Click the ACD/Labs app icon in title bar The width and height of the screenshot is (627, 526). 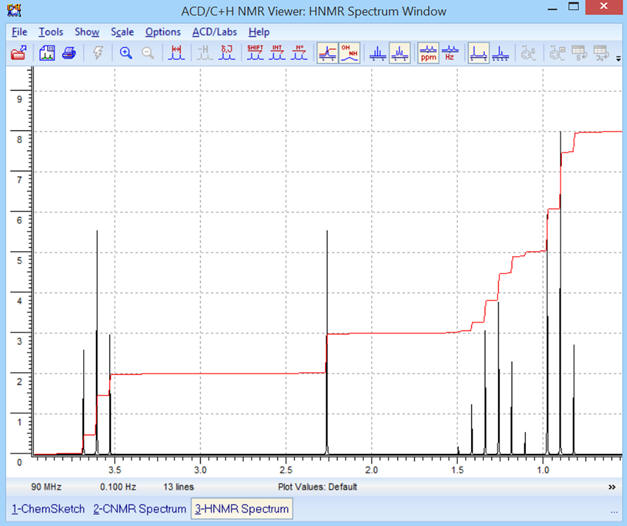[x=14, y=10]
